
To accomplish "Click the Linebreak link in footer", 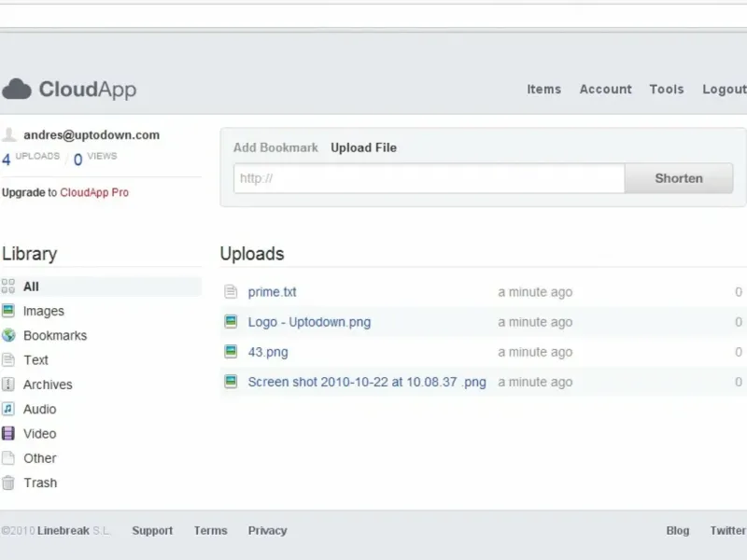I will click(63, 530).
